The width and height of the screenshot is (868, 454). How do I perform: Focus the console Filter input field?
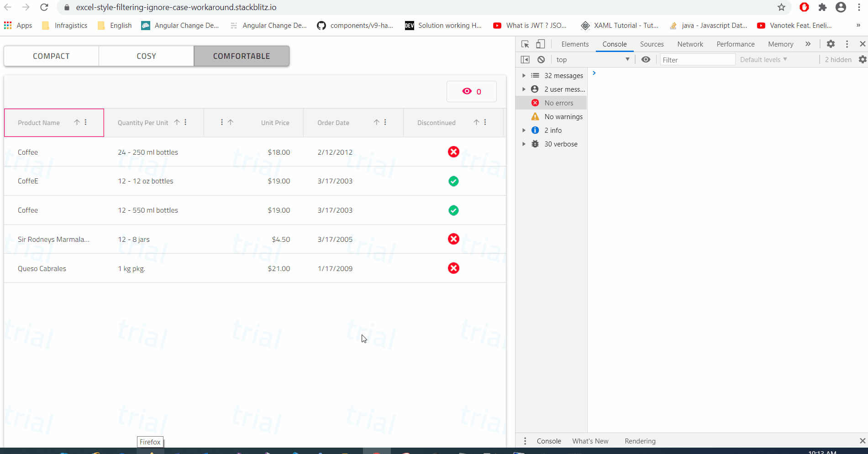click(x=698, y=60)
